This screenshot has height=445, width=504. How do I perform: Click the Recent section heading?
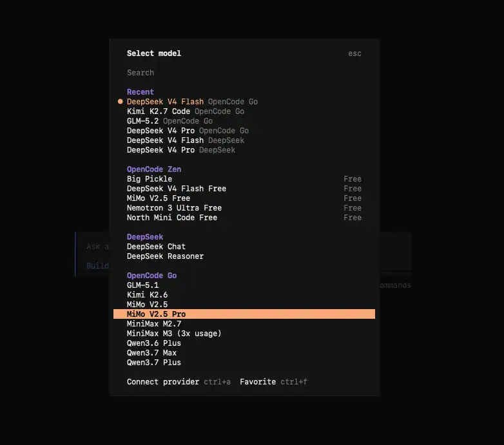point(140,92)
